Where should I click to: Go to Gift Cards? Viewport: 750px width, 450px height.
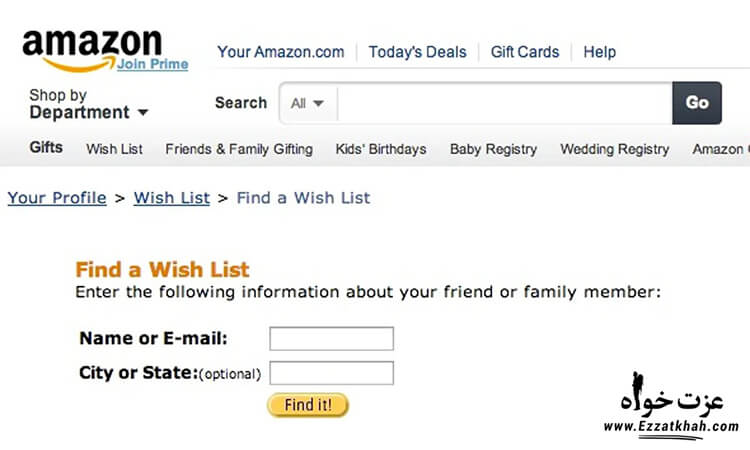(524, 52)
